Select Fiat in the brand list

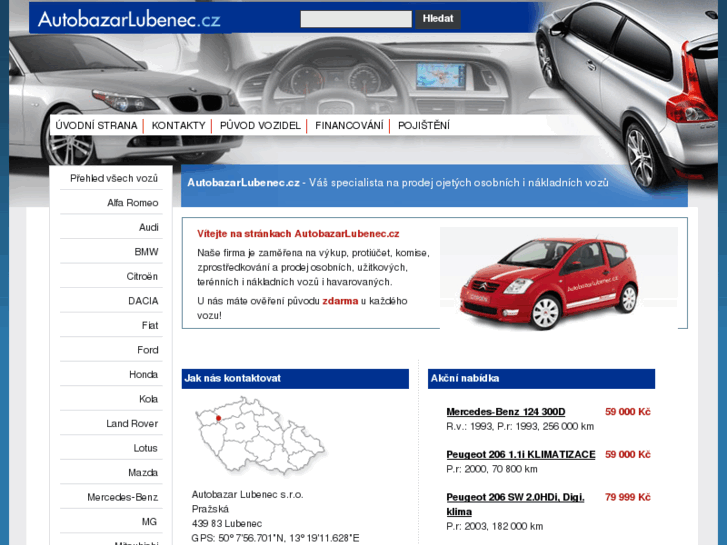(x=150, y=326)
